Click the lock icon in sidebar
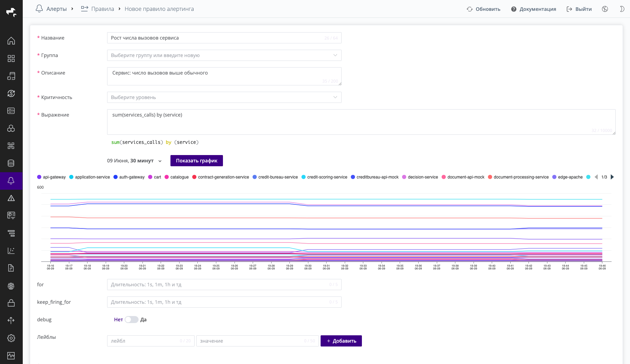The image size is (630, 364). point(11,303)
